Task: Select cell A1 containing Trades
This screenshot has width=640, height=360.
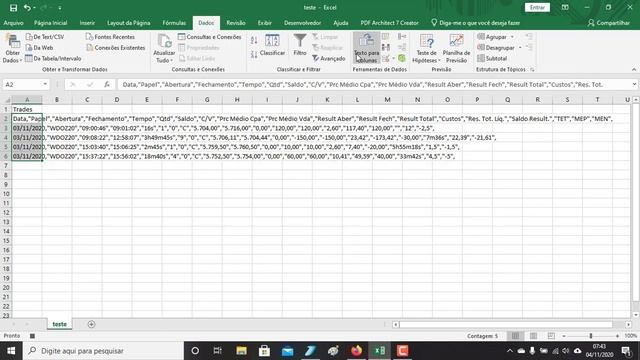Action: (27, 109)
